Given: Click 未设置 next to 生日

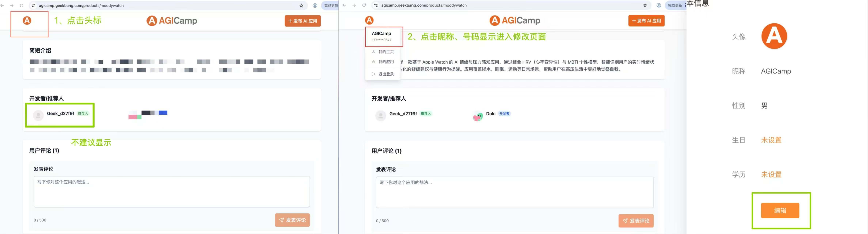Looking at the screenshot, I should [x=771, y=140].
